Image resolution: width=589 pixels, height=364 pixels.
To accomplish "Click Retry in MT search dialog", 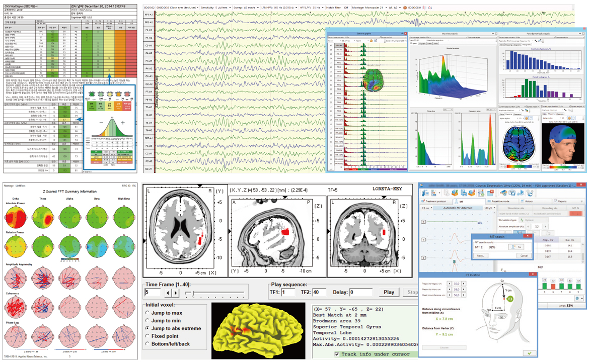I will tap(481, 255).
